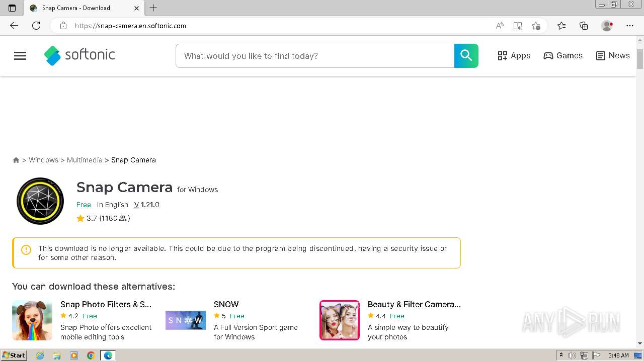
Task: Add this page to favorites
Action: 536,26
